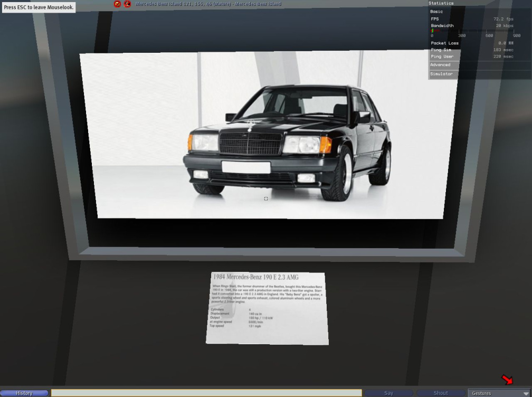Viewport: 532px width, 397px height.
Task: Click the 72.2 fps value
Action: pyautogui.click(x=503, y=19)
